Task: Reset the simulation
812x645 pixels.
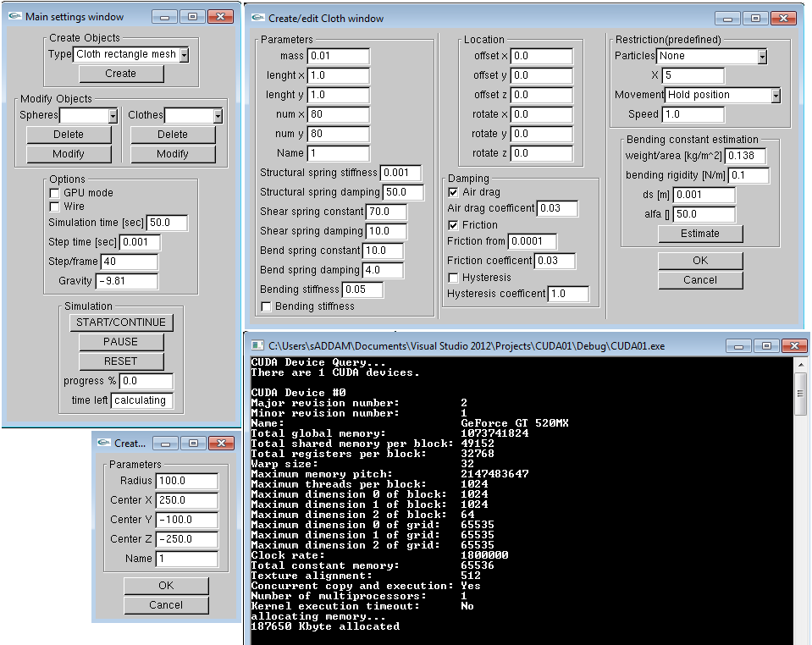Action: point(121,361)
